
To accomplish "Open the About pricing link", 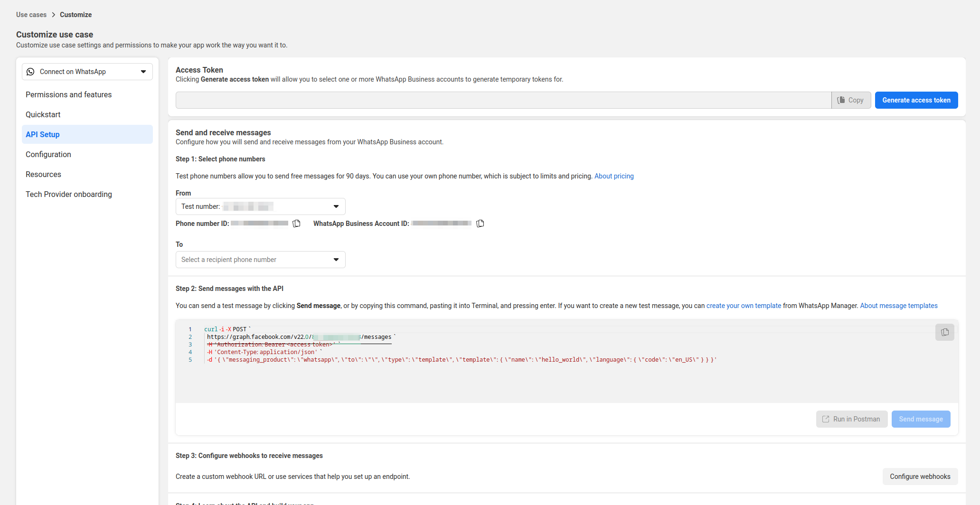I will tap(614, 176).
